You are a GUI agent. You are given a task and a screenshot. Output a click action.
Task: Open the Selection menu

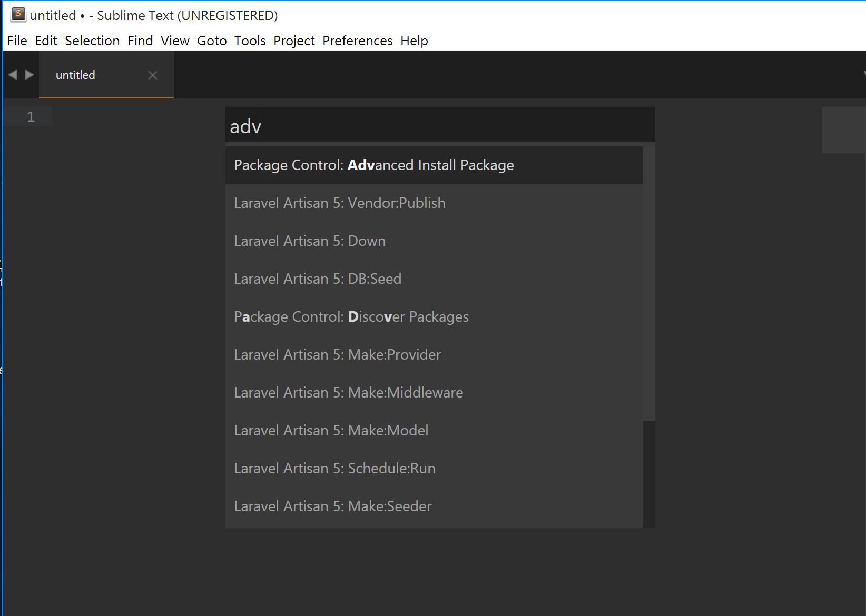[92, 41]
